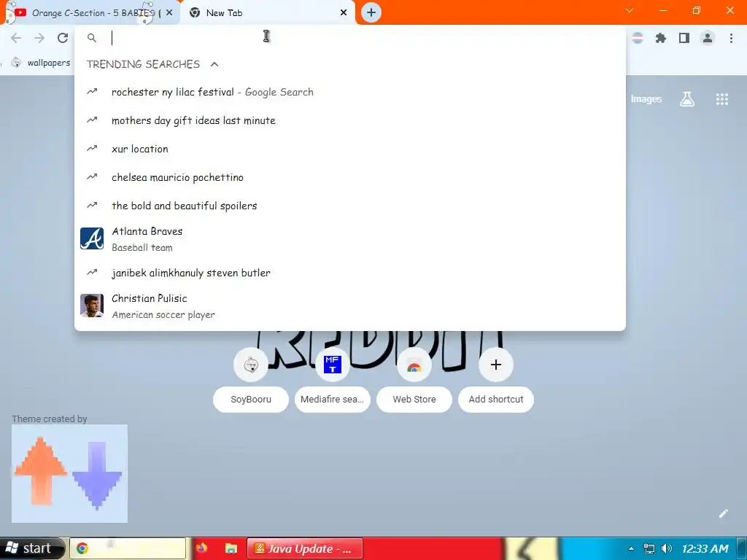
Task: Choose mothers day gift ideas last minute
Action: click(x=349, y=120)
